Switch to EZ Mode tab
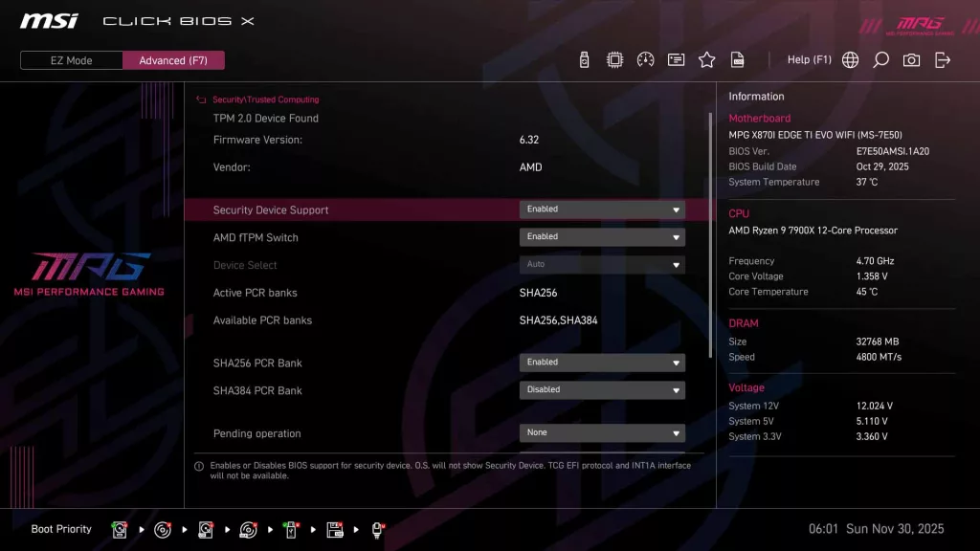 70,59
